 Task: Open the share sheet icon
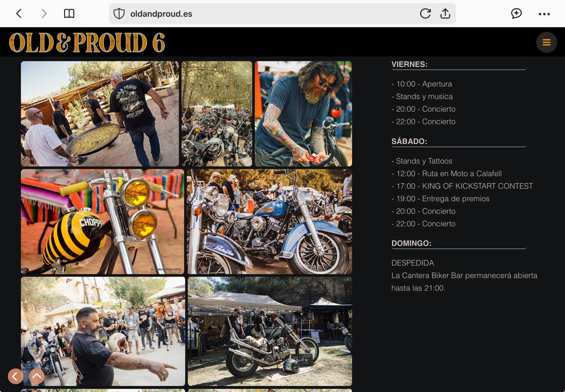[445, 14]
